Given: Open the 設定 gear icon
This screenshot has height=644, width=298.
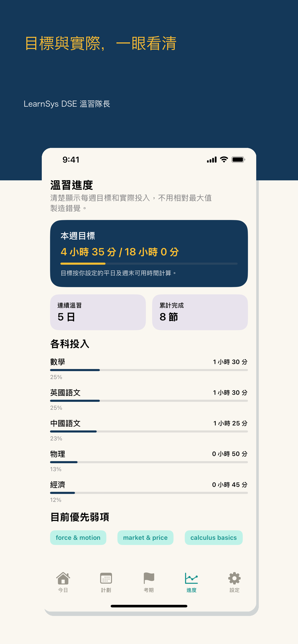Looking at the screenshot, I should click(234, 578).
